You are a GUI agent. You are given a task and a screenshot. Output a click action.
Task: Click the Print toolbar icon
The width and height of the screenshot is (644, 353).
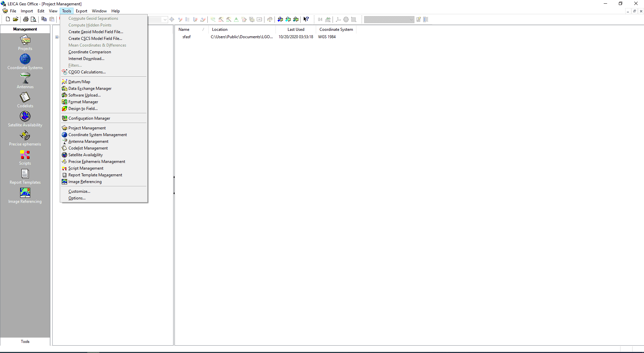pos(26,19)
